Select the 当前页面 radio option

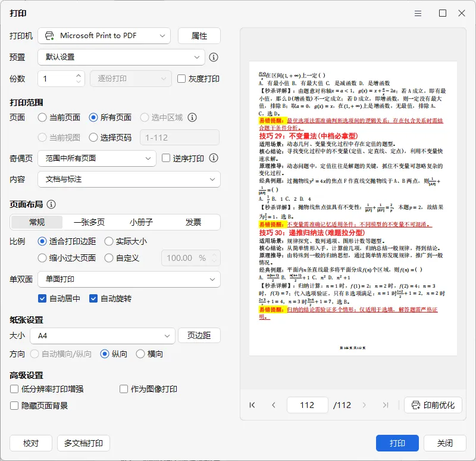coord(42,117)
